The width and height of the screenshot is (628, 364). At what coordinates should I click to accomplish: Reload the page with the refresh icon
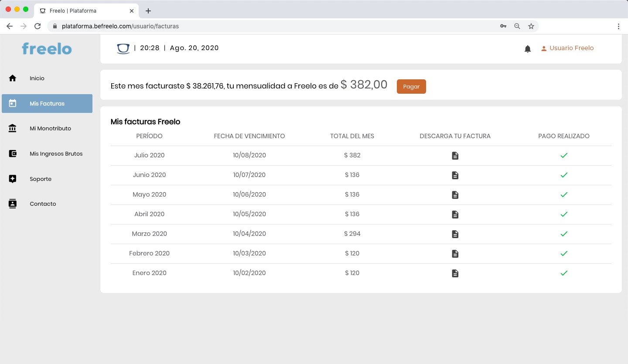38,26
